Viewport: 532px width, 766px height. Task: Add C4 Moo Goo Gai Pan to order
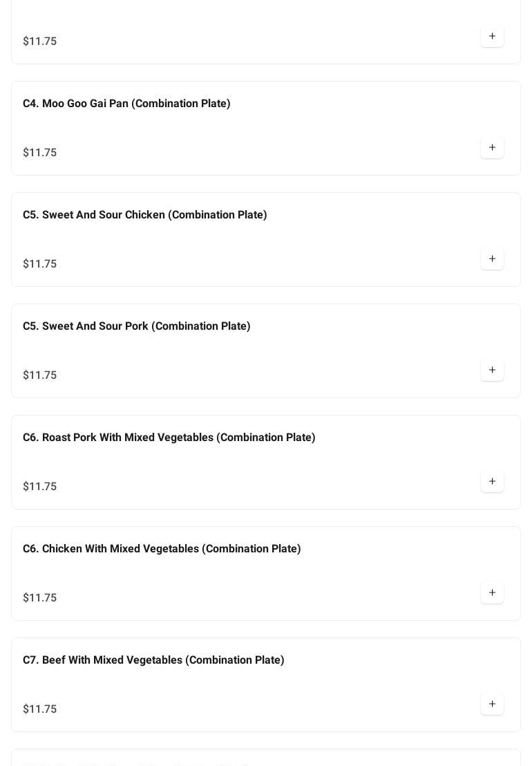tap(492, 147)
